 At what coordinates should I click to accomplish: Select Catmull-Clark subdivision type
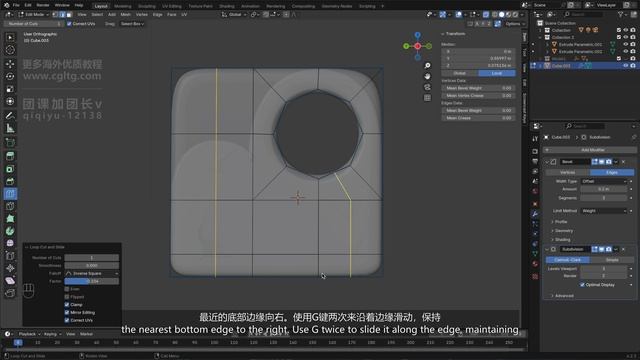tap(567, 260)
